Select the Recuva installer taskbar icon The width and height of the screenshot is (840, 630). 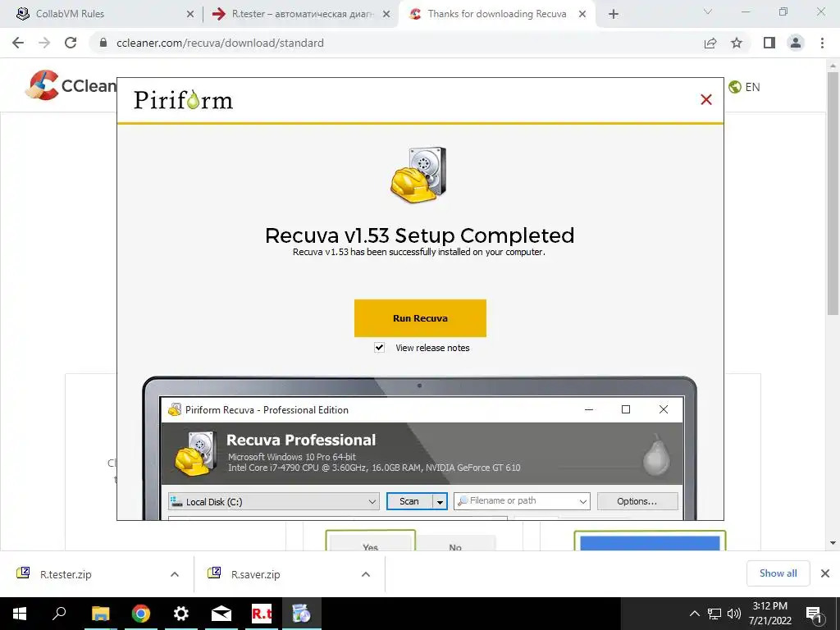pos(302,614)
